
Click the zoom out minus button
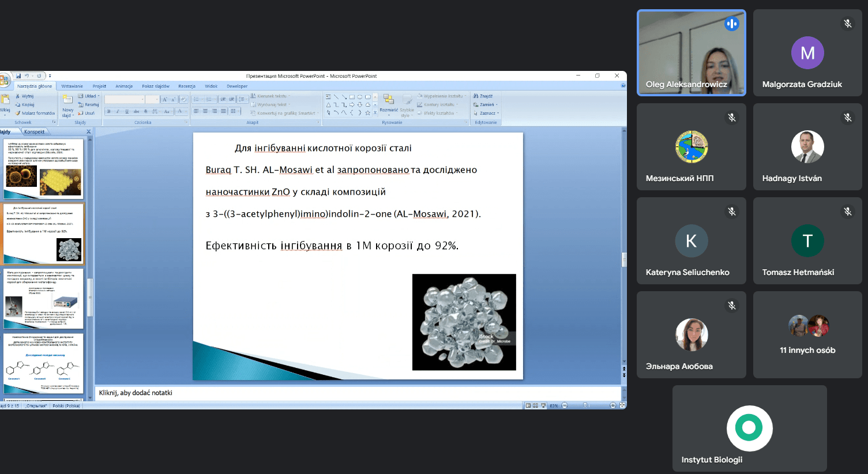tap(565, 405)
